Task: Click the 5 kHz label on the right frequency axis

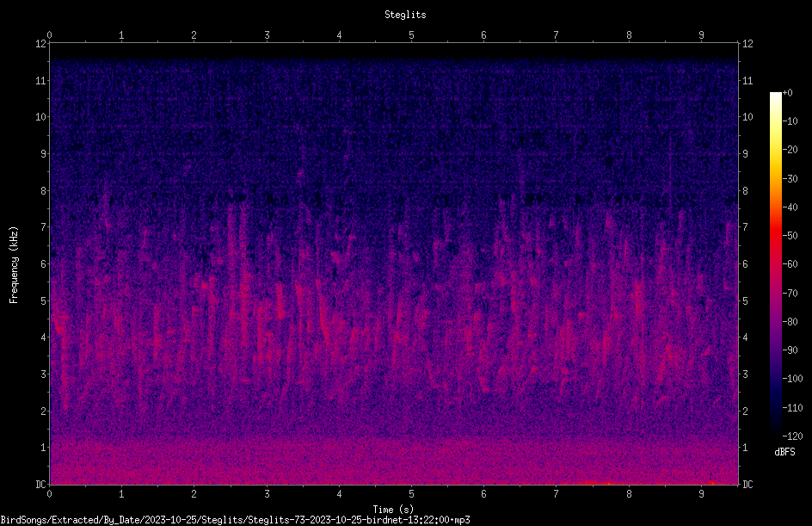Action: (x=746, y=301)
